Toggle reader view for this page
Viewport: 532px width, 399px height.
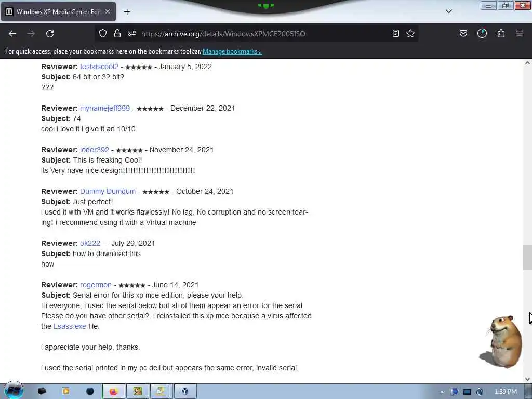tap(395, 33)
